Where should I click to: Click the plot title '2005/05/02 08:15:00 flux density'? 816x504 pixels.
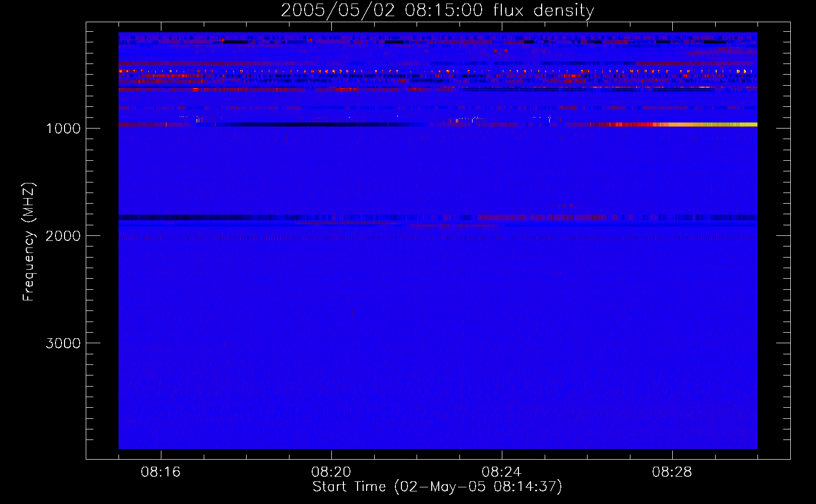[437, 11]
